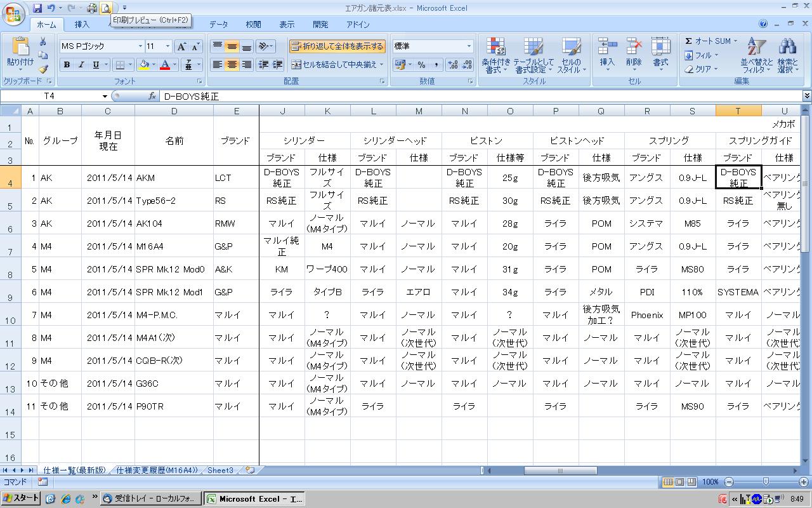Open the font name MS Pゴシック dropdown
Screen dimensions: 812x508
tap(140, 46)
